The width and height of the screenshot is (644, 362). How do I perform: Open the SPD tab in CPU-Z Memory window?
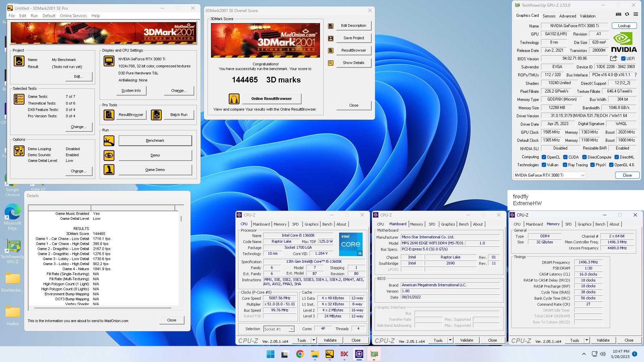coord(568,224)
